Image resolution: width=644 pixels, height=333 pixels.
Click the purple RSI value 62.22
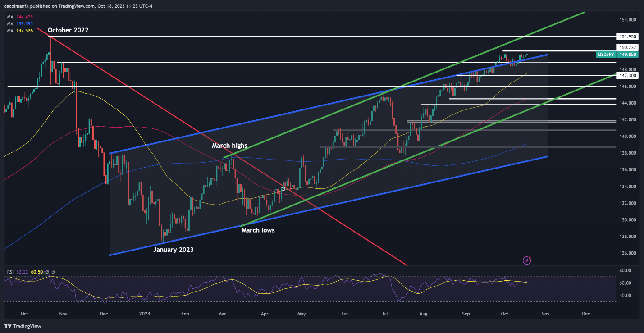(x=23, y=272)
